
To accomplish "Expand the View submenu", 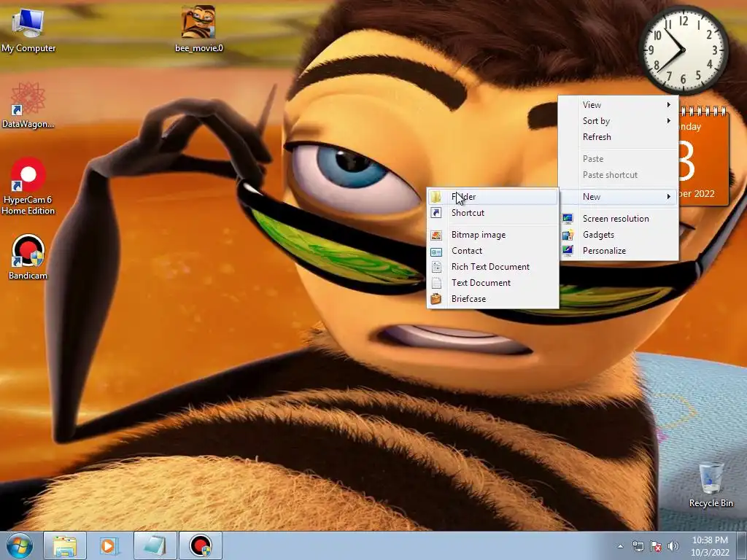I will click(619, 105).
